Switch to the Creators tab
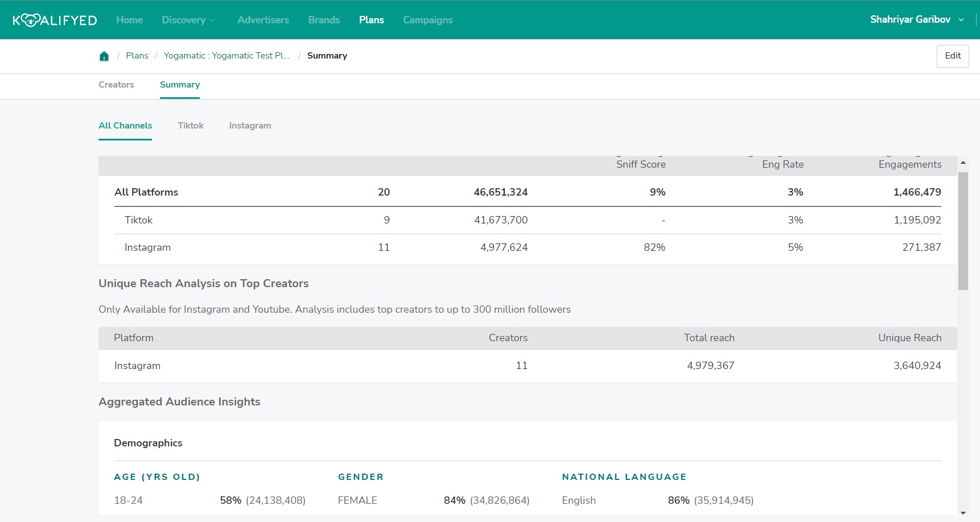980x522 pixels. coord(116,84)
